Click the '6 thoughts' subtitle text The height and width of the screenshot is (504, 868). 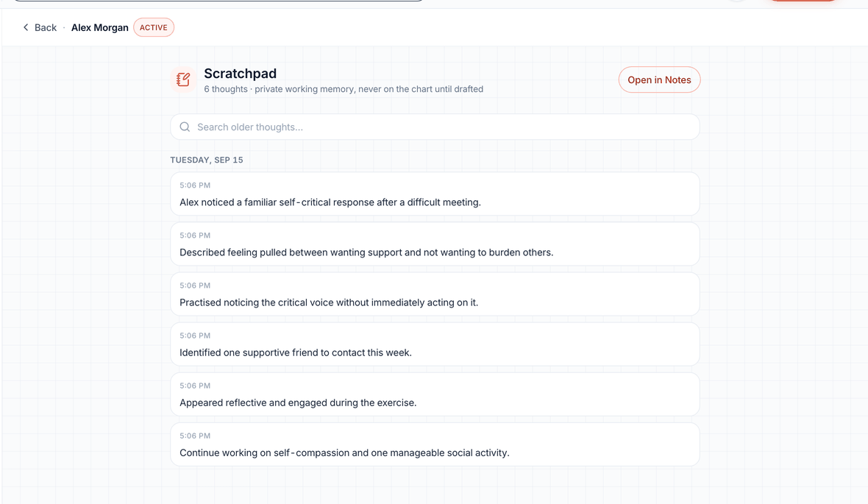coord(344,89)
